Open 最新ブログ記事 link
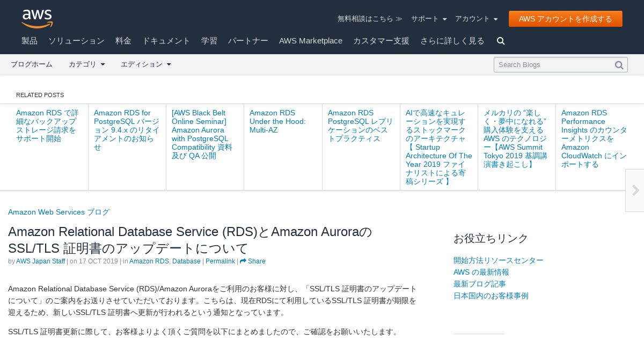 click(480, 284)
